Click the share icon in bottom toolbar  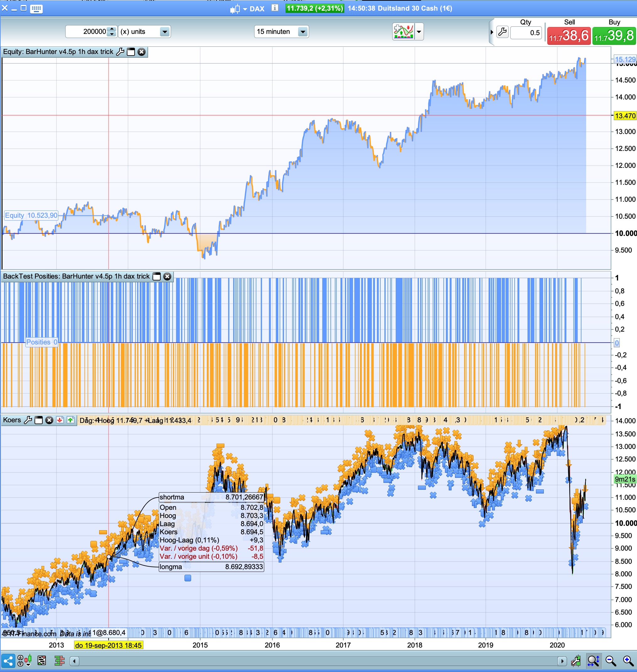8,661
